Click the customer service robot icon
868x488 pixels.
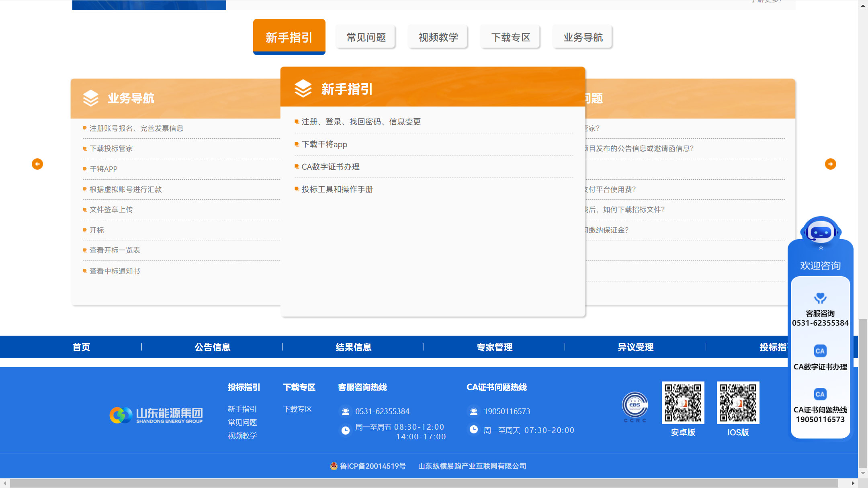tap(820, 230)
